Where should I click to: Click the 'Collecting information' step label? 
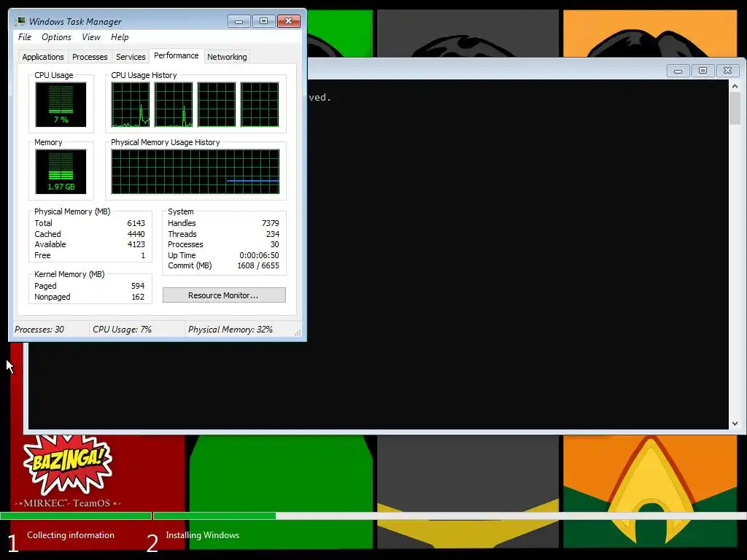(x=71, y=535)
